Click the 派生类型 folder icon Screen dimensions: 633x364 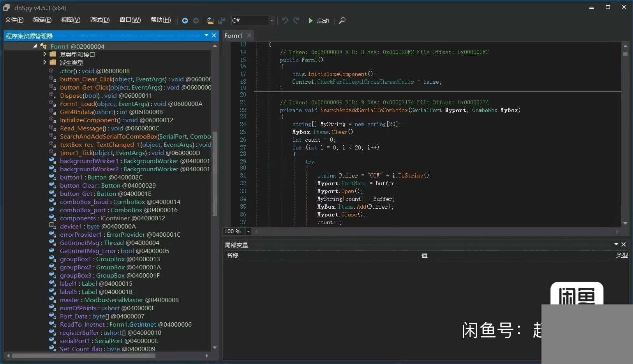point(53,63)
